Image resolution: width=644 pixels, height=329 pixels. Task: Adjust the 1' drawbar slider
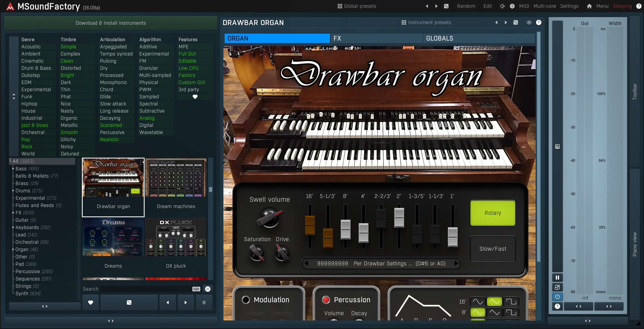453,237
